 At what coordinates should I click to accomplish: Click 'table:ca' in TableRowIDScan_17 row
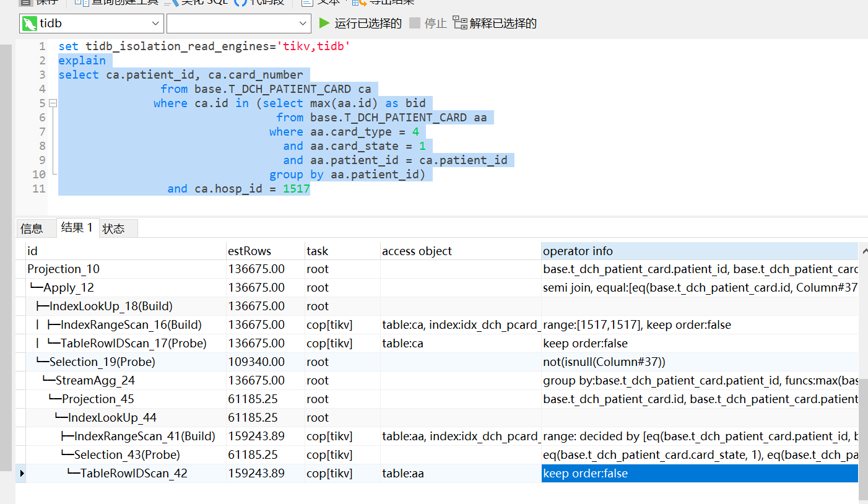(461, 343)
